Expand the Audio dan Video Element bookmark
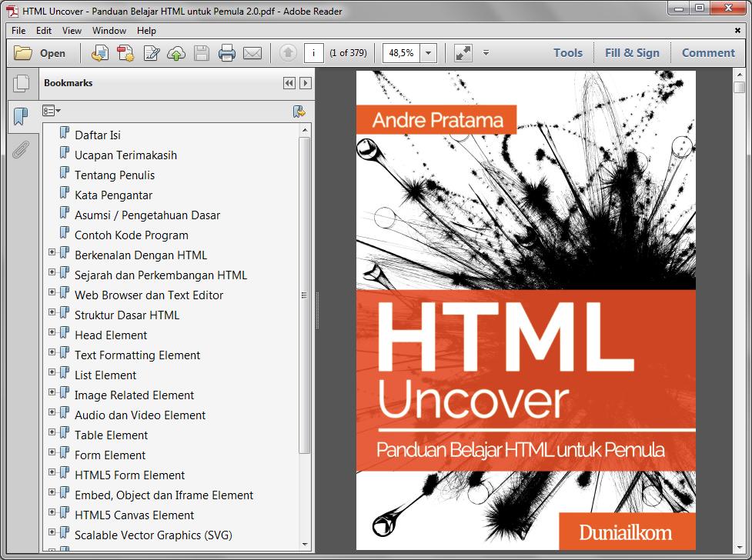The image size is (752, 560). (52, 412)
